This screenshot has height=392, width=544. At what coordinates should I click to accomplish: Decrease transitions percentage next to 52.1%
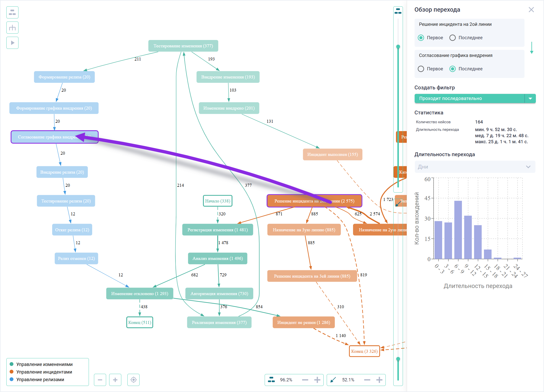pyautogui.click(x=367, y=380)
